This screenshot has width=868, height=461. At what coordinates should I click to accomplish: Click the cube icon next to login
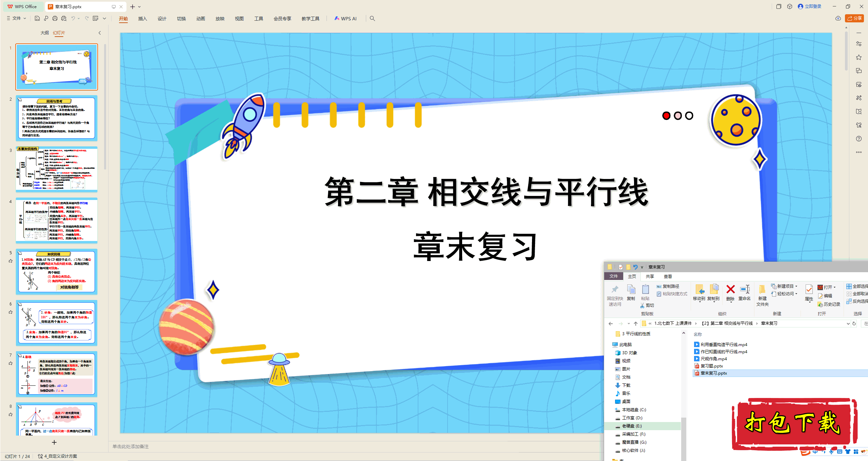point(790,6)
